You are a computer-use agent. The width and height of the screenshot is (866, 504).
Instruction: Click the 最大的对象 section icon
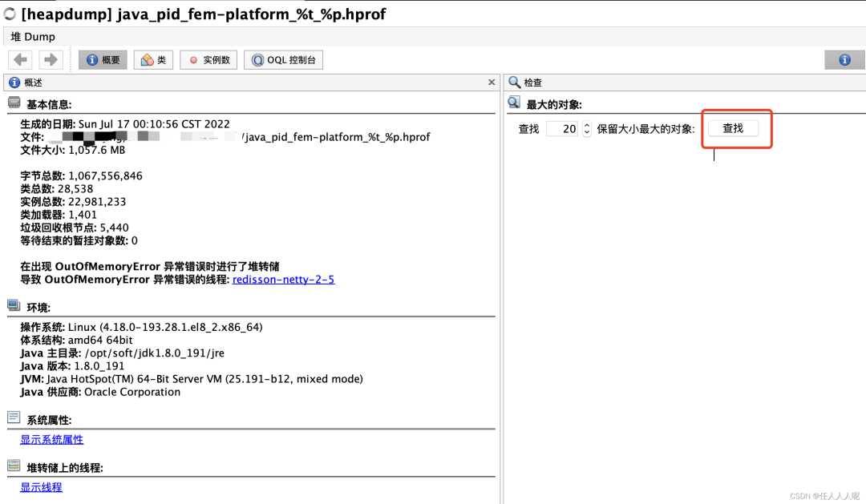point(514,102)
